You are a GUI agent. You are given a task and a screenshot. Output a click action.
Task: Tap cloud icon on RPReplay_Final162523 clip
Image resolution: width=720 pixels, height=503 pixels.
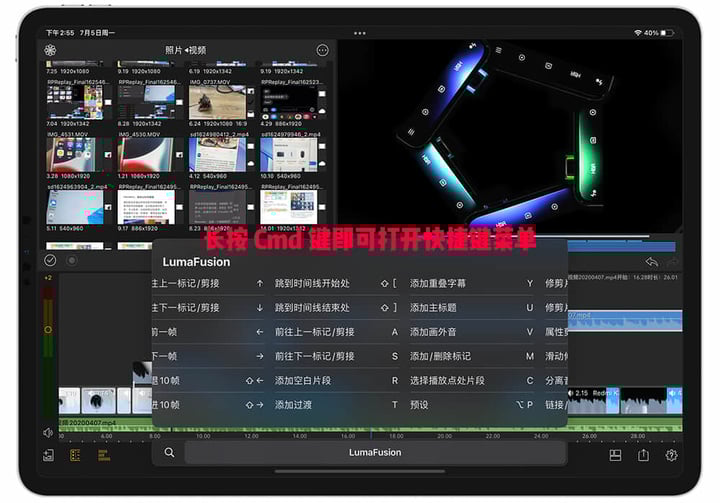point(322,111)
